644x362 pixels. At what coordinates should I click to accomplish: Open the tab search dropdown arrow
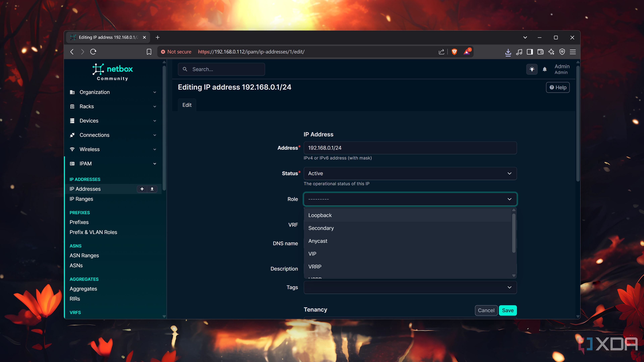pyautogui.click(x=525, y=38)
